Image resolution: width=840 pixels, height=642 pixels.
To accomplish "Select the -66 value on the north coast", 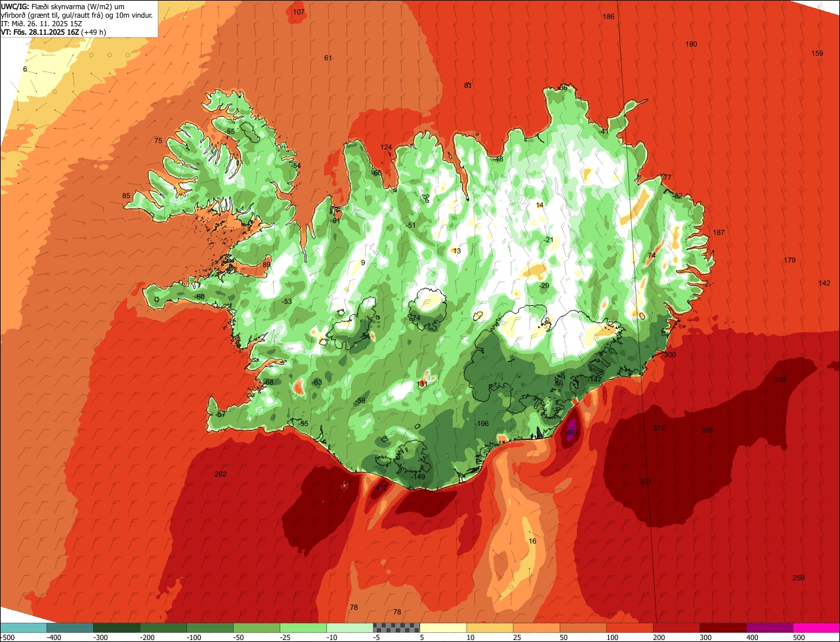I will coord(376,173).
